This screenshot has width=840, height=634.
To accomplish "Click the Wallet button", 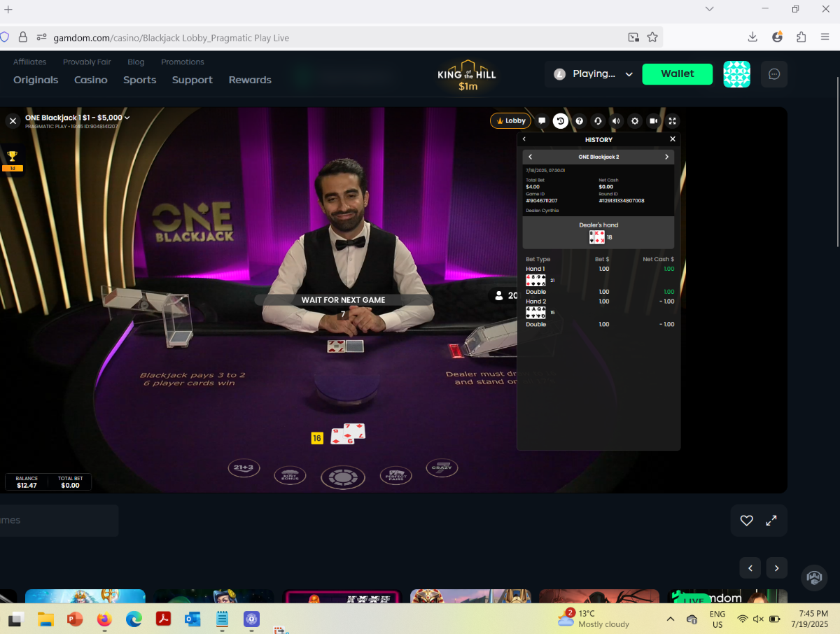I will tap(678, 73).
